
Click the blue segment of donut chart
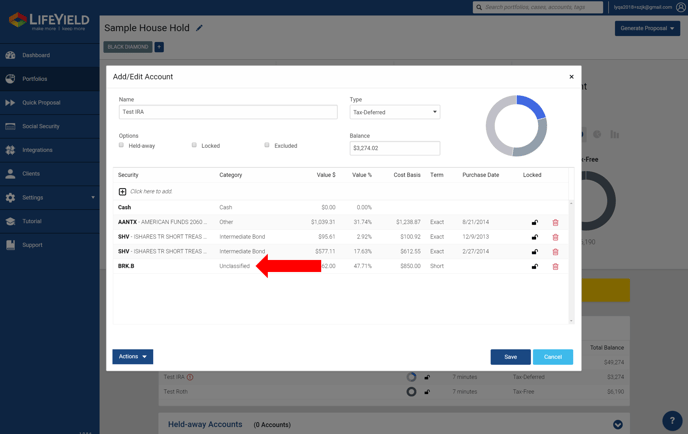coord(531,106)
